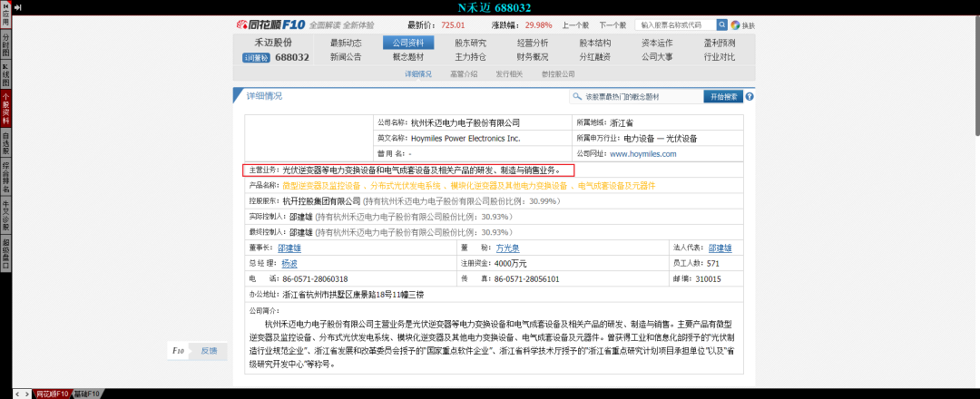
Task: Open the 公司大事 menu item
Action: (657, 57)
